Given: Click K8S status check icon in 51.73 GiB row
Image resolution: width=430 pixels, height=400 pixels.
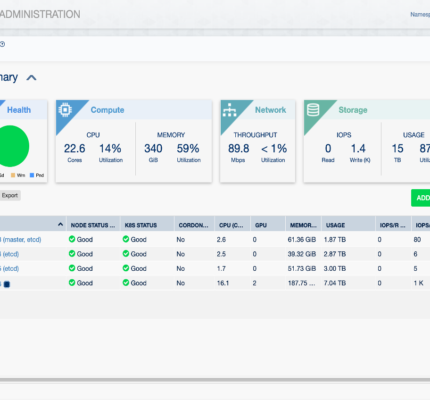Looking at the screenshot, I should [x=126, y=268].
